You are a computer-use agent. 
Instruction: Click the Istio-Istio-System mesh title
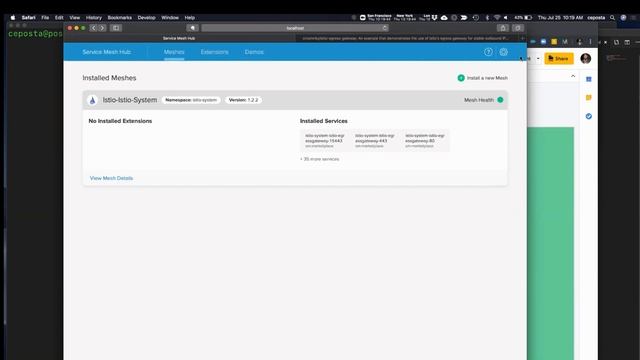[x=130, y=100]
